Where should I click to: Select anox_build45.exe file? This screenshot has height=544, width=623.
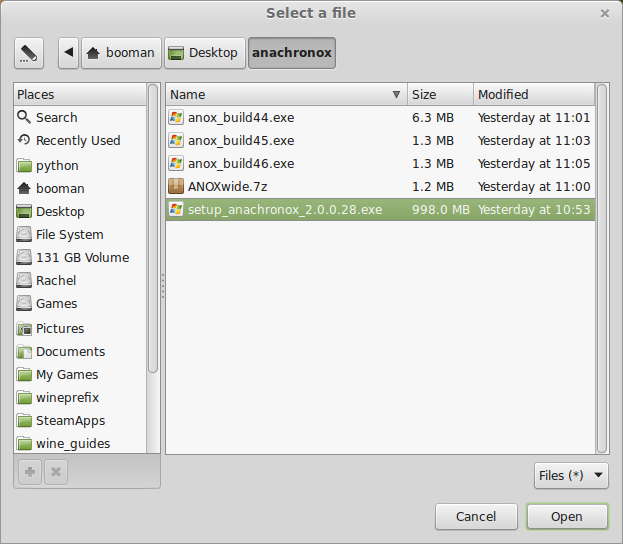(x=380, y=141)
